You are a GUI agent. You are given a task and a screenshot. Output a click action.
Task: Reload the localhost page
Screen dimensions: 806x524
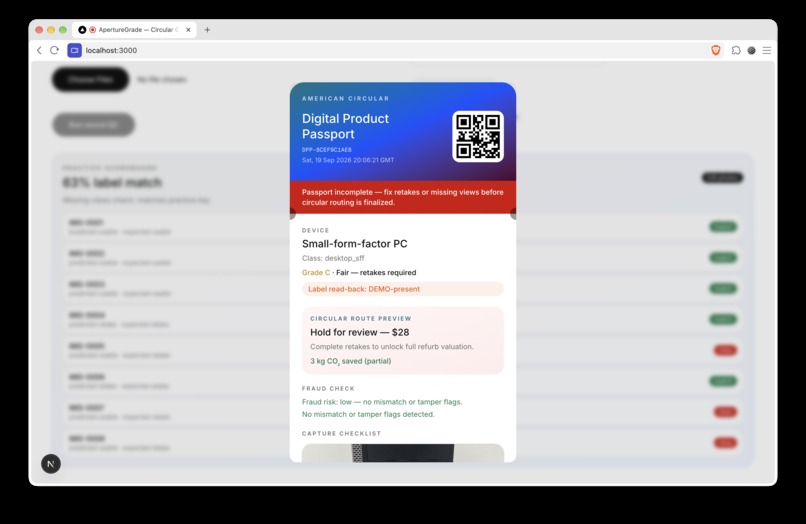click(x=54, y=50)
